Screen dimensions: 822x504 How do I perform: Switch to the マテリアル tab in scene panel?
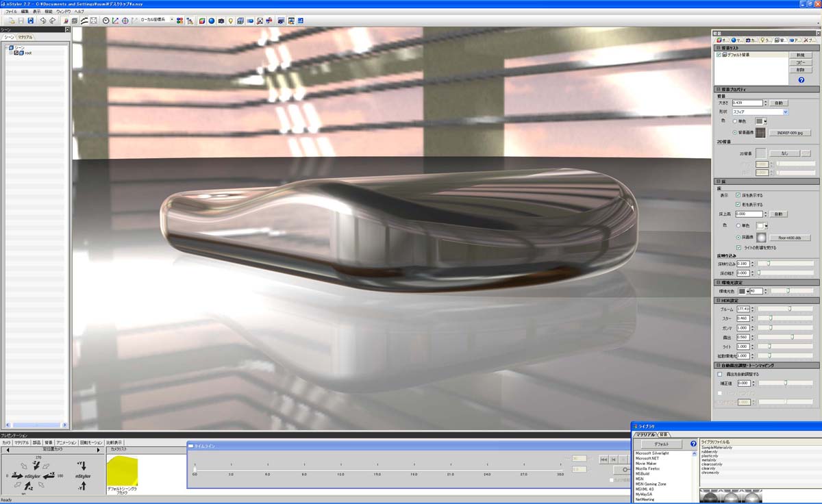coord(25,37)
